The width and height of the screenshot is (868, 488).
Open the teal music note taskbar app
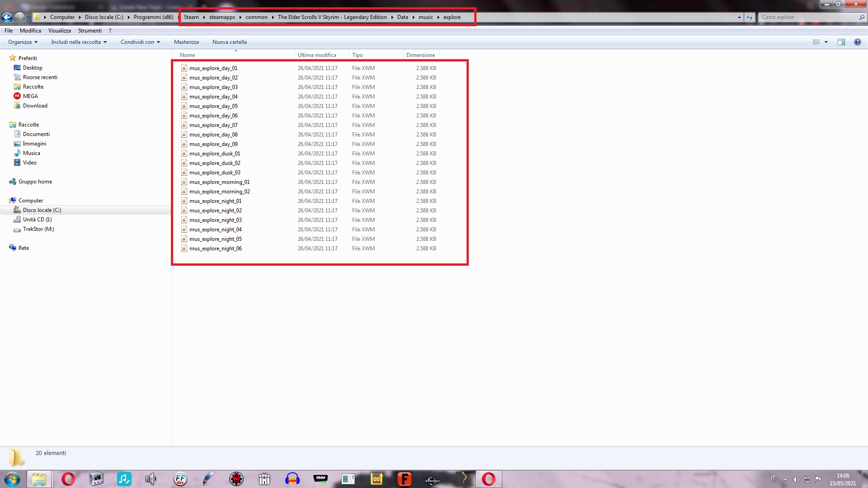pyautogui.click(x=124, y=479)
